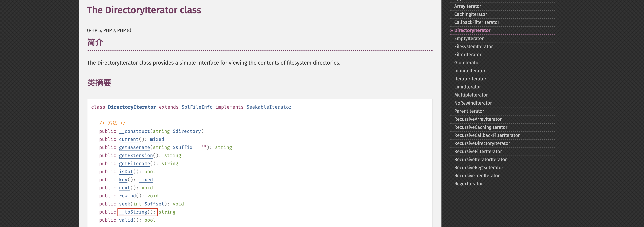
Task: Open the SeekableIterator interface link
Action: click(x=269, y=107)
